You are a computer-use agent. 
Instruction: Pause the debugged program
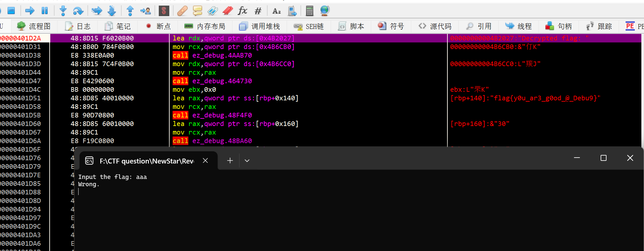[x=45, y=11]
